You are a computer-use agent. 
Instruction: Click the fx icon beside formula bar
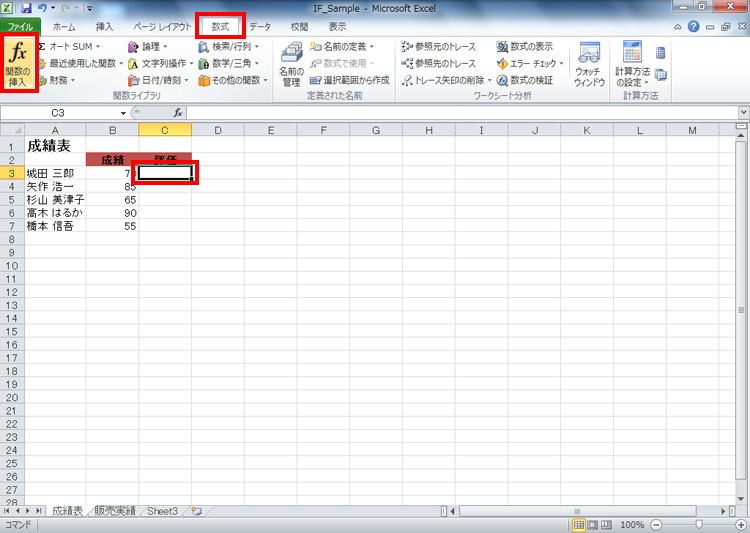178,113
